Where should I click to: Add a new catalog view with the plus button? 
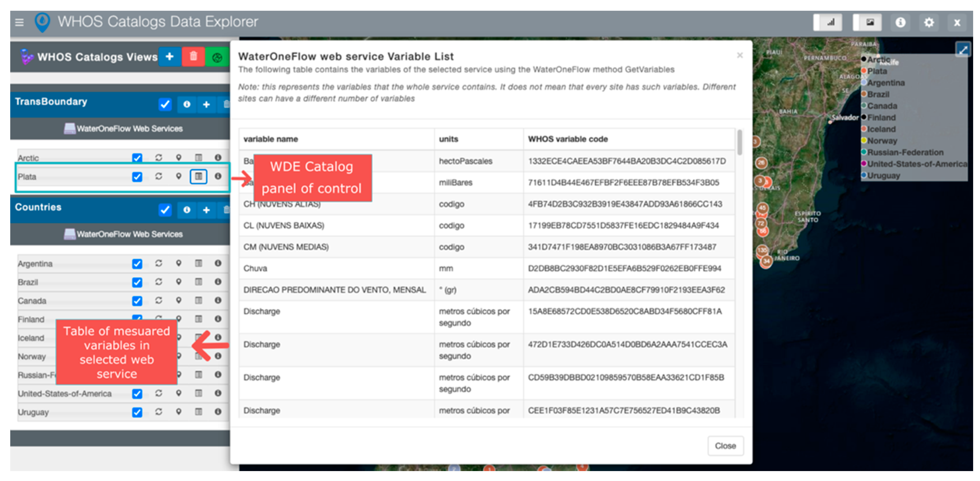[170, 57]
